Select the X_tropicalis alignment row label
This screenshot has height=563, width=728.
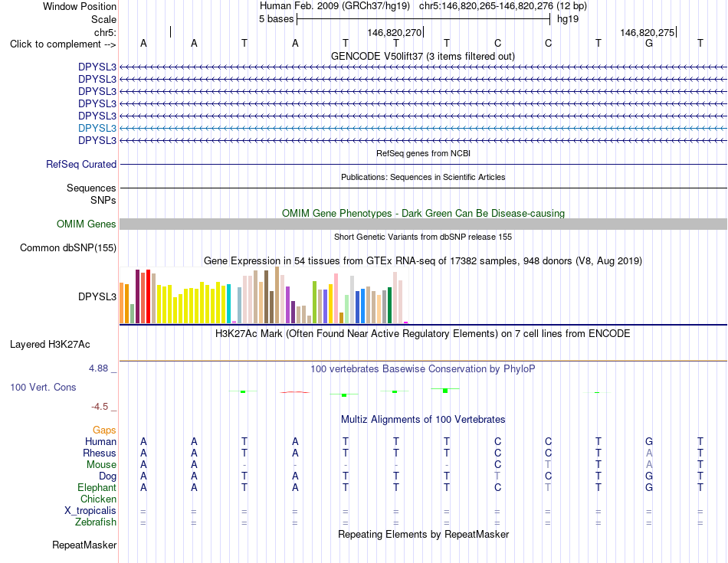click(x=90, y=511)
